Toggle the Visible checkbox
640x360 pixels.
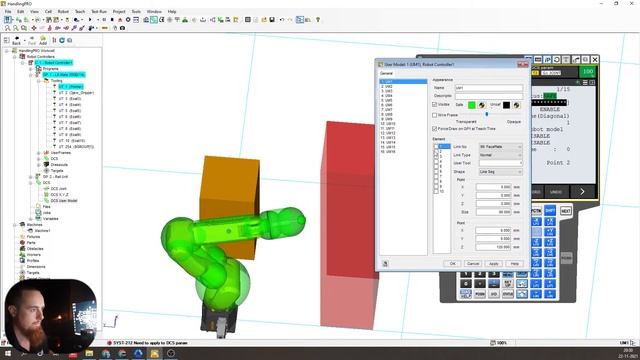point(435,104)
